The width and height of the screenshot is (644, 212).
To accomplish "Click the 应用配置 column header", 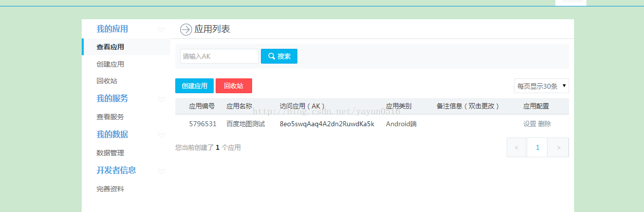I will pos(536,106).
